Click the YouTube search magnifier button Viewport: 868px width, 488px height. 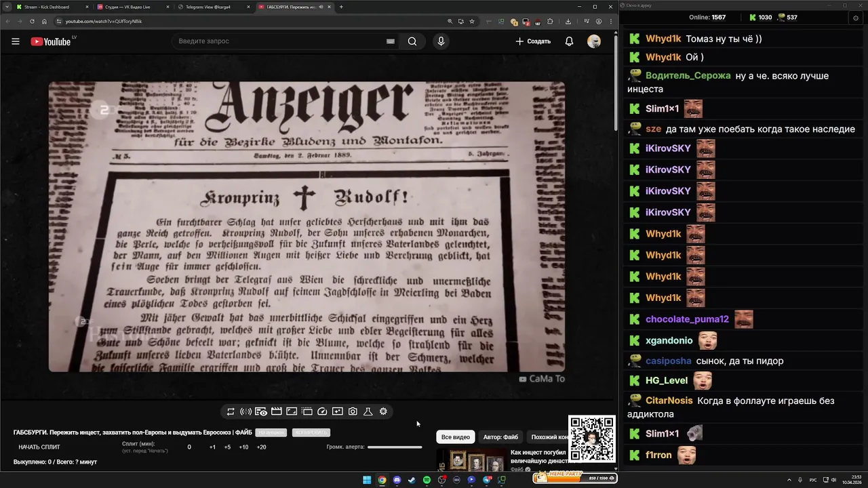click(x=412, y=41)
